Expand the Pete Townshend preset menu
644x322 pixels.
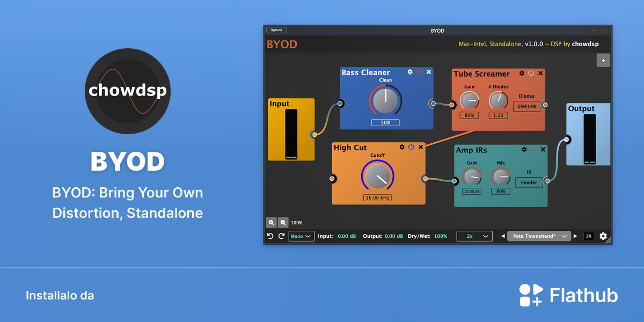coord(539,236)
